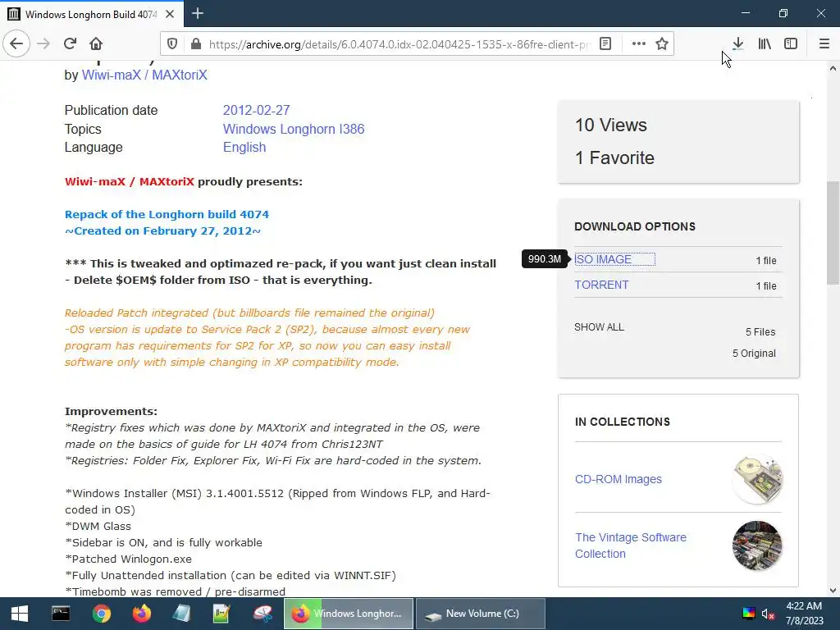The image size is (840, 630).
Task: Click the forward navigation arrow
Action: coord(43,43)
